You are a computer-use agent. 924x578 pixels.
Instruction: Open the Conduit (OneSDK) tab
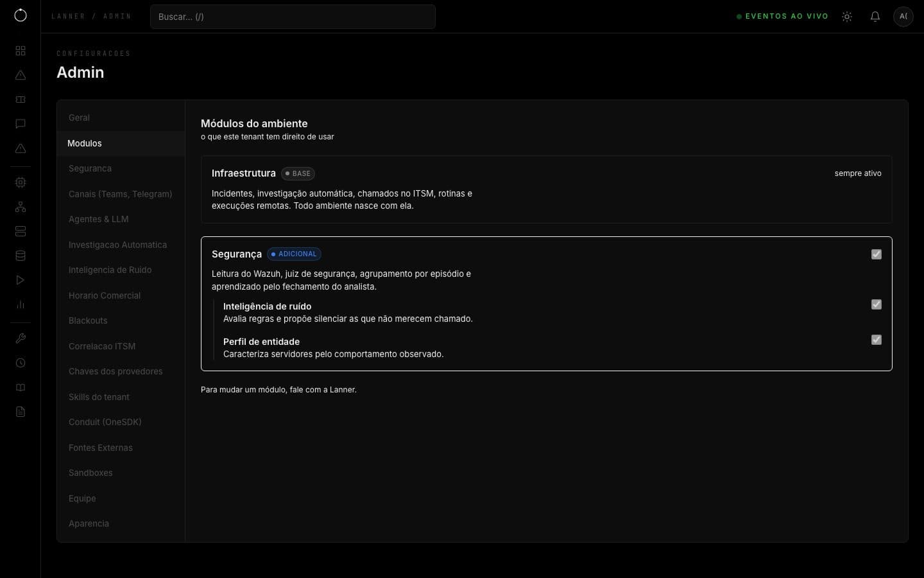(x=121, y=422)
